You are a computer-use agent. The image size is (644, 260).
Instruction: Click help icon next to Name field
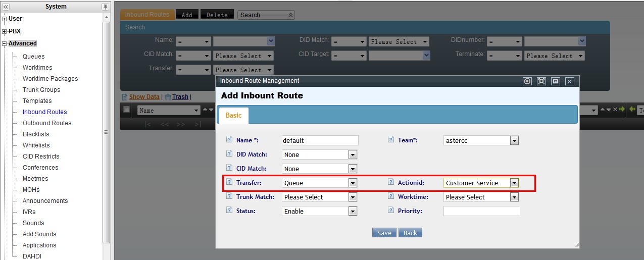(229, 140)
